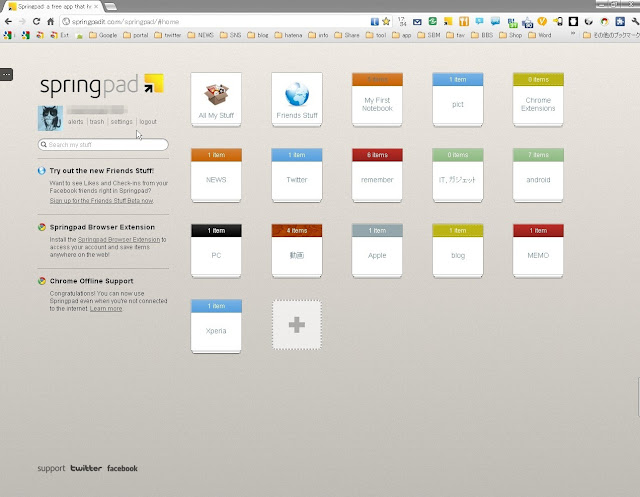Open the blog notebook tile
This screenshot has width=640, height=497.
458,251
